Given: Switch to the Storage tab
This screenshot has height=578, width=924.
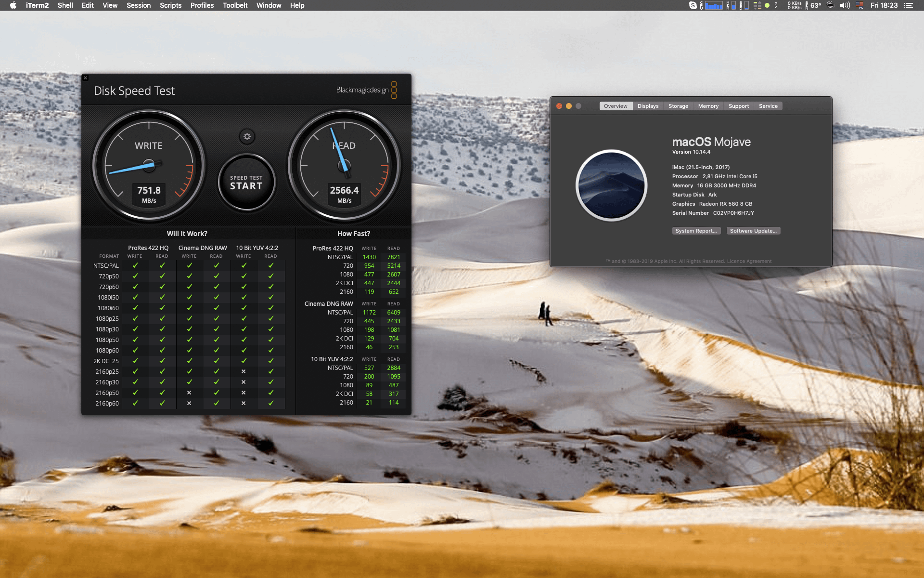Looking at the screenshot, I should (678, 106).
